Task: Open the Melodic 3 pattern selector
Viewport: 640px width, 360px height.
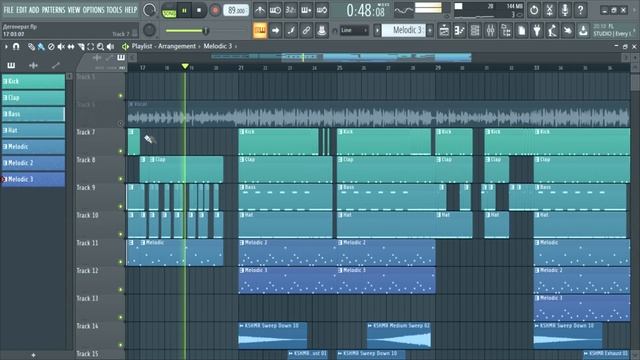Action: coord(403,30)
